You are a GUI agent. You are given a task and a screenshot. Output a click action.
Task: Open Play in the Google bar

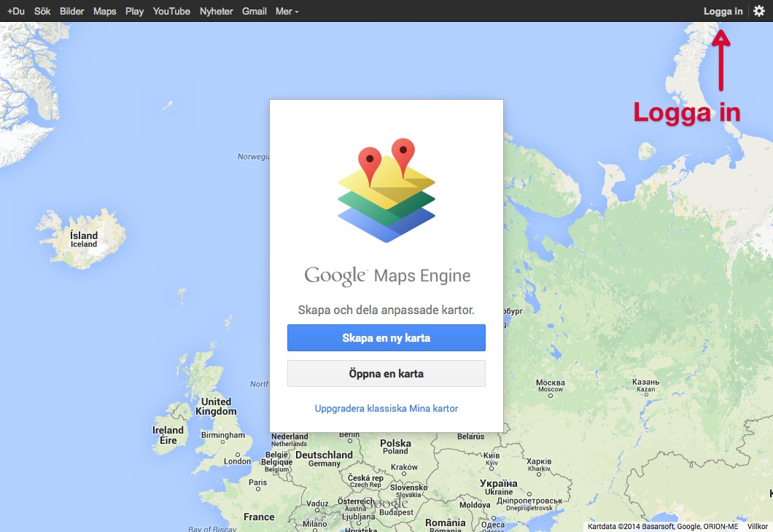point(135,11)
